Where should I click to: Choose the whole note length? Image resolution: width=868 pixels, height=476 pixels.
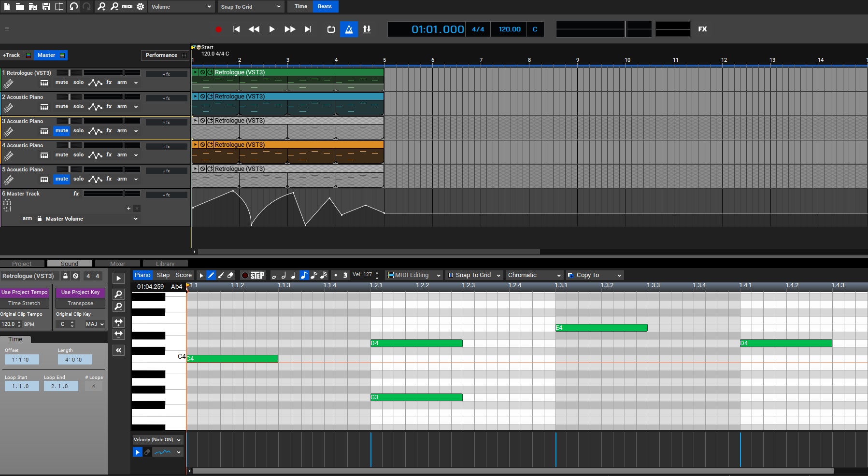[x=274, y=276]
